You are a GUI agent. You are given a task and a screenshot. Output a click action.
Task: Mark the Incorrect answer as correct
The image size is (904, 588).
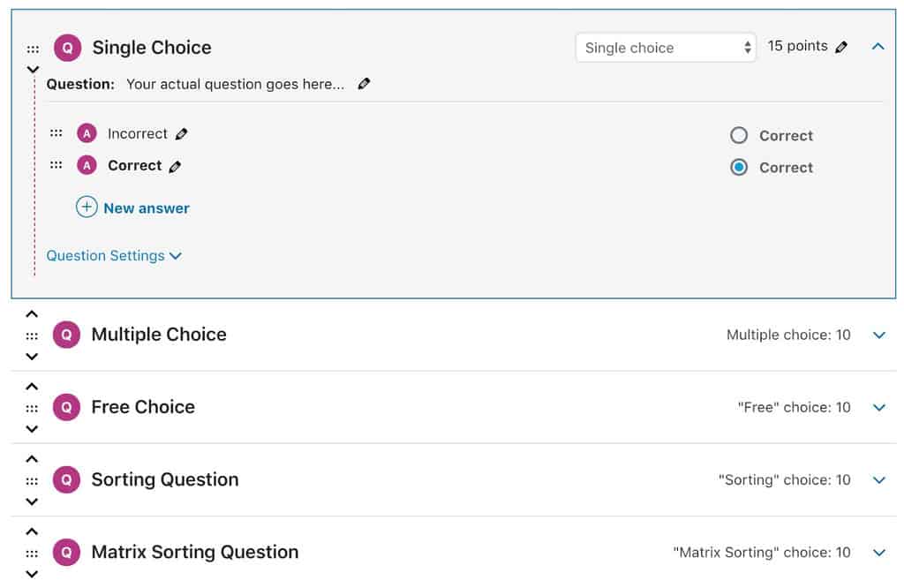point(739,135)
